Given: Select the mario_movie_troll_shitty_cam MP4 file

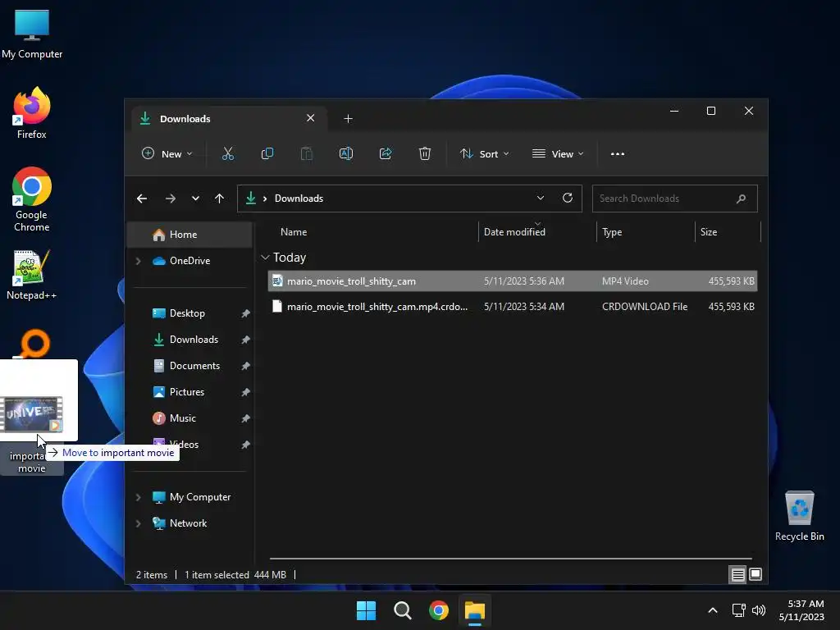Looking at the screenshot, I should click(512, 281).
